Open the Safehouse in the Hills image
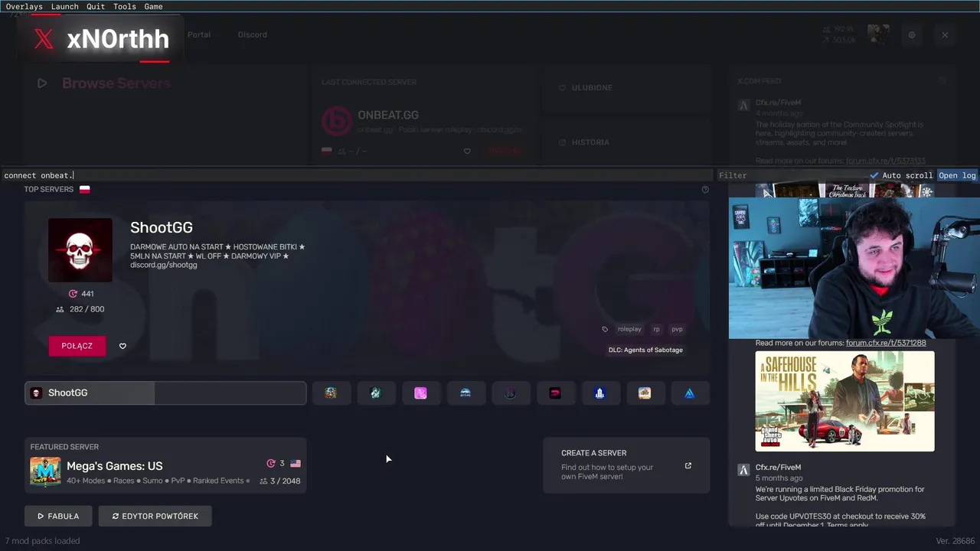Image resolution: width=980 pixels, height=551 pixels. (x=844, y=401)
